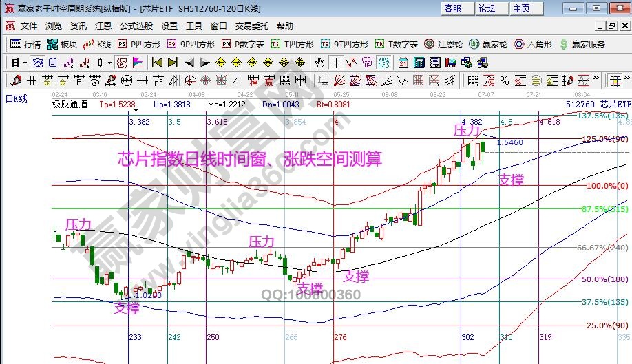Click the red pencil drawing tool
Screen dimensions: 632x364
16,81
